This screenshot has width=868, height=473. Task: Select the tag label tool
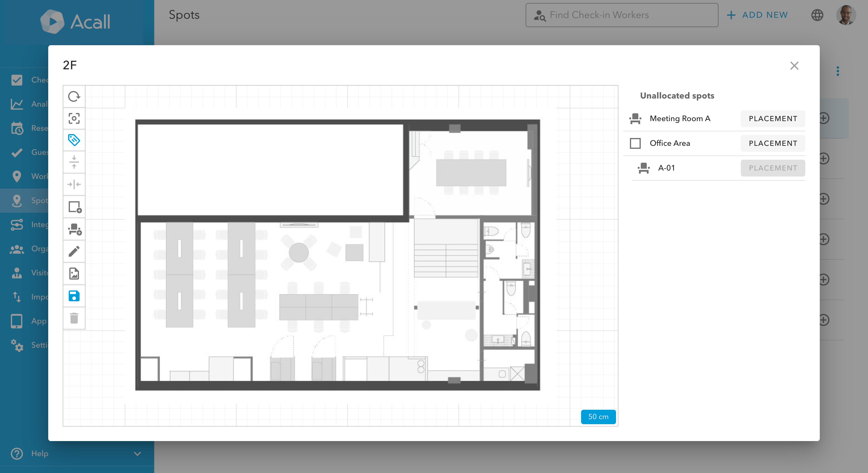pyautogui.click(x=74, y=140)
